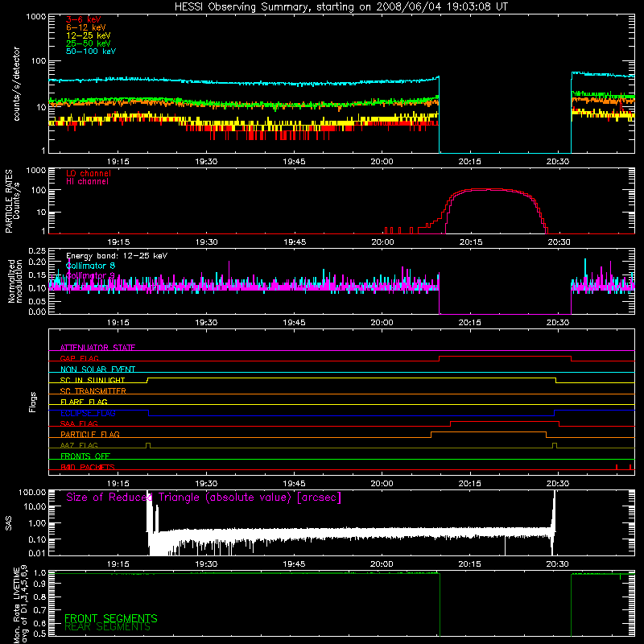The image size is (644, 644).
Task: Click the Normalized modulation axis label
Action: 14,281
